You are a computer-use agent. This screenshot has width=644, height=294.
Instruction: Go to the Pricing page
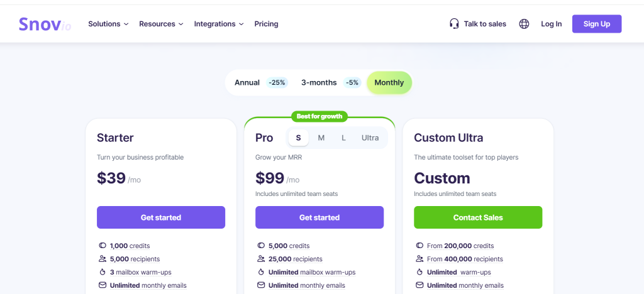[266, 24]
